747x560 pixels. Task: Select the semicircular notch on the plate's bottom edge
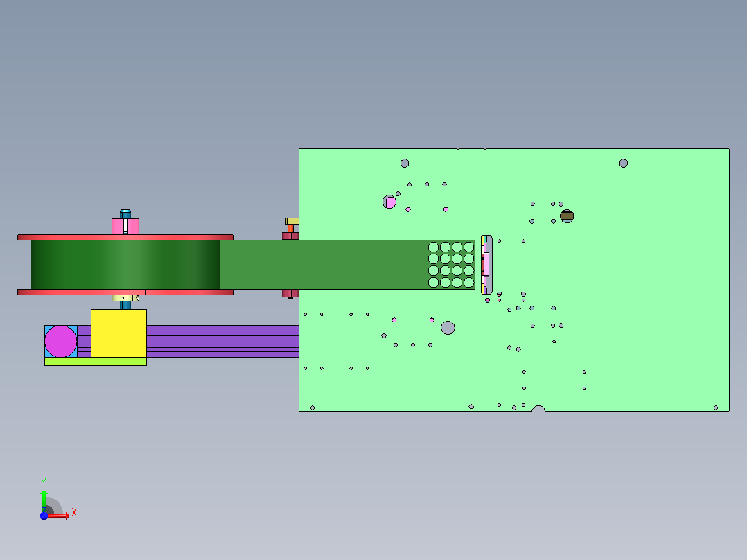pyautogui.click(x=538, y=408)
